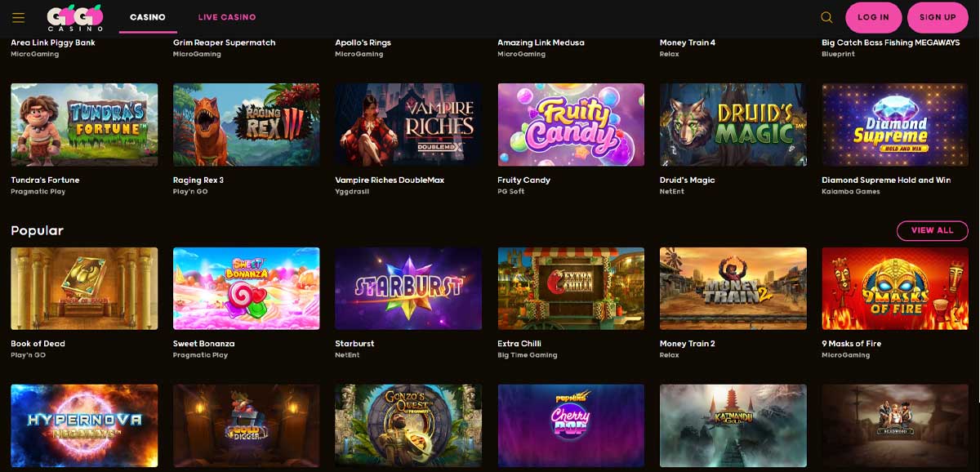Screen dimensions: 980x472
Task: Switch to the Casino tab
Action: click(148, 17)
